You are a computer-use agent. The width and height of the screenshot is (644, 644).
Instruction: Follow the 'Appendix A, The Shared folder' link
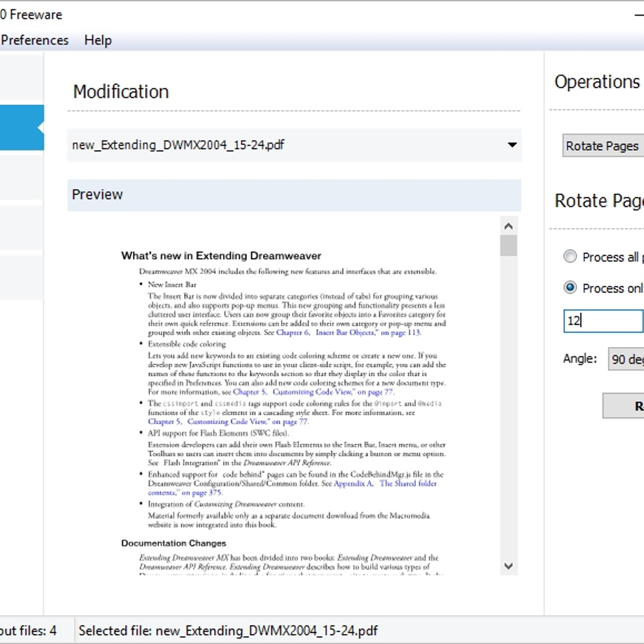click(385, 483)
